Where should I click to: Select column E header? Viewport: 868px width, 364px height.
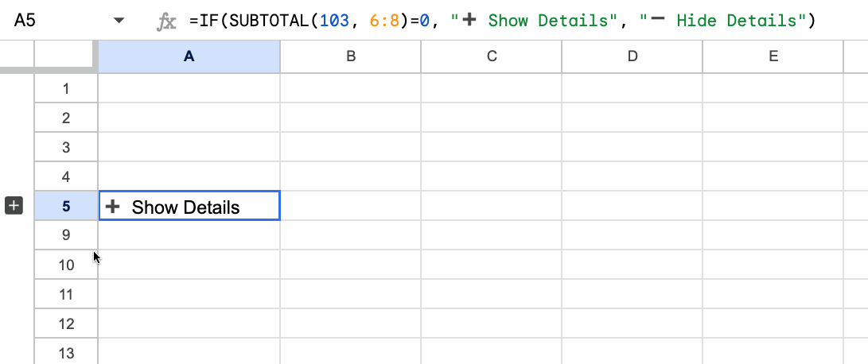pos(773,56)
